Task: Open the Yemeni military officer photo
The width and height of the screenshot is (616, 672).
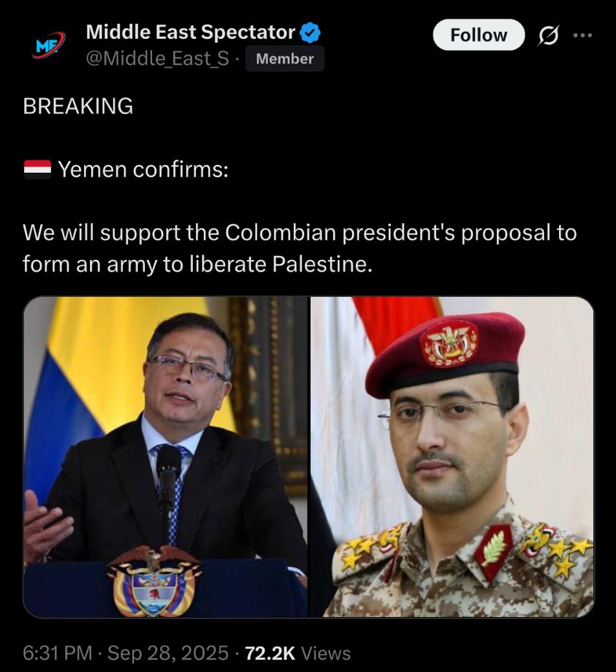Action: point(452,457)
